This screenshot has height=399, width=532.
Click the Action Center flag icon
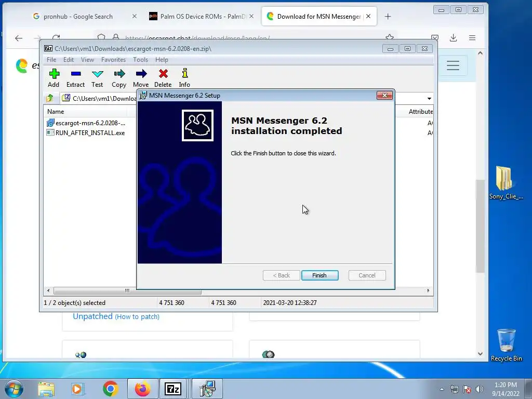point(467,389)
